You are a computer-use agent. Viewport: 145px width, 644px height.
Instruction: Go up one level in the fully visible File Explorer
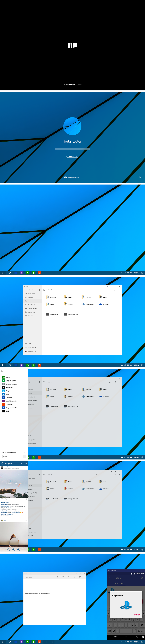[39, 290]
